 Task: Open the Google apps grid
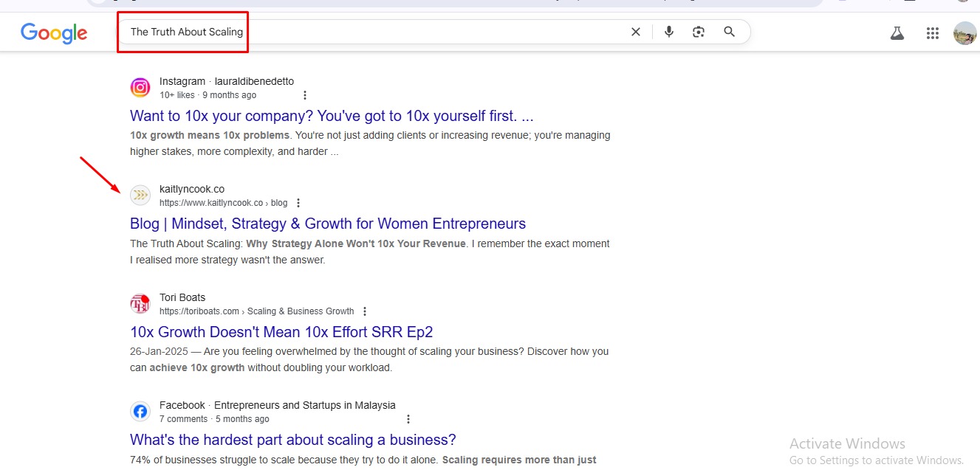[x=932, y=33]
